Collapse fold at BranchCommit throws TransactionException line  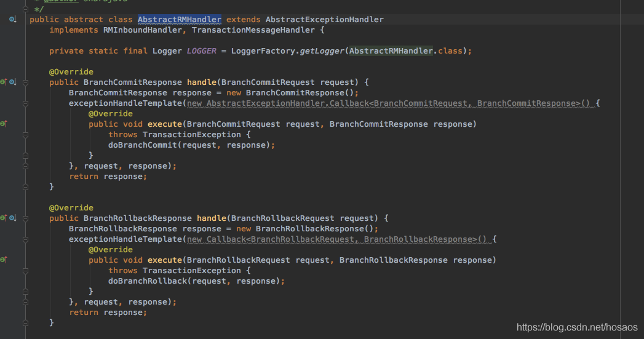[x=25, y=135]
